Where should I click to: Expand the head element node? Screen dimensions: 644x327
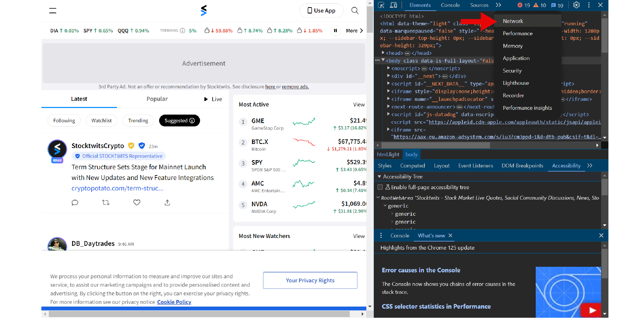[x=383, y=53]
